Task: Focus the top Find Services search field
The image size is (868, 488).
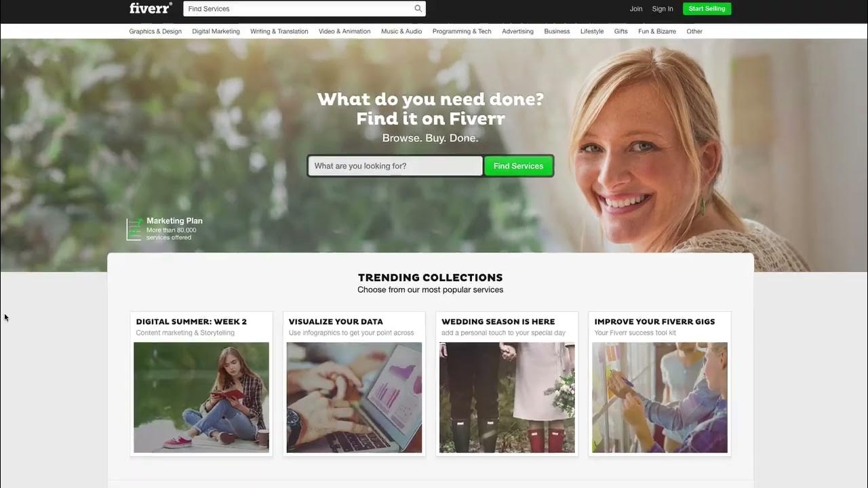Action: (x=304, y=9)
